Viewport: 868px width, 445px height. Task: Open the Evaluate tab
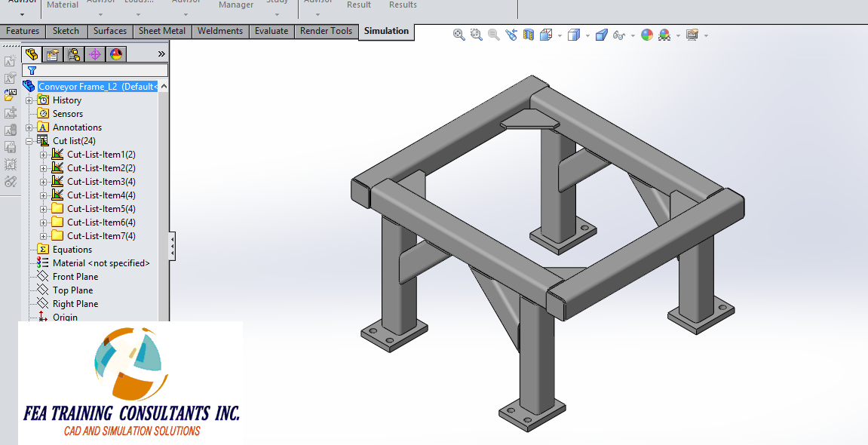pos(271,31)
